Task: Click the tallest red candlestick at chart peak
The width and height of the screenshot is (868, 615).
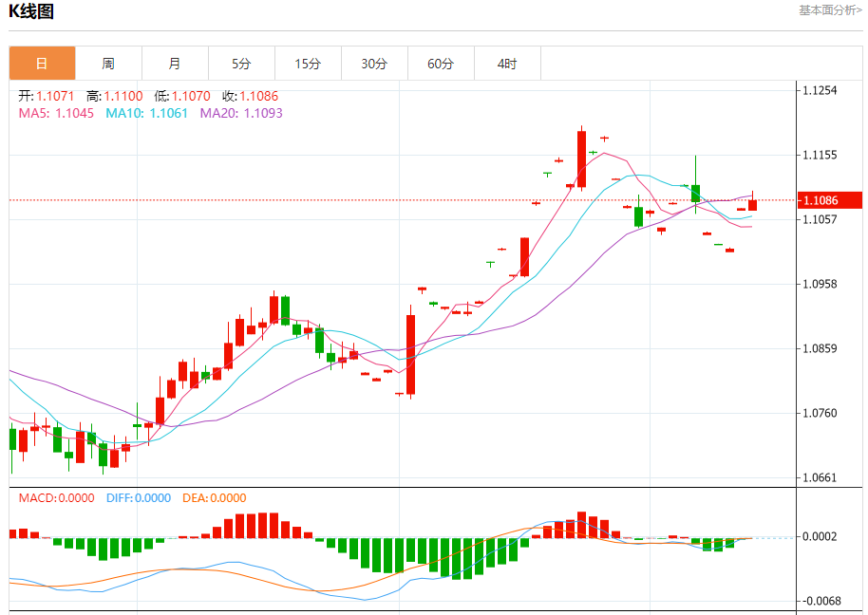Action: pyautogui.click(x=581, y=159)
